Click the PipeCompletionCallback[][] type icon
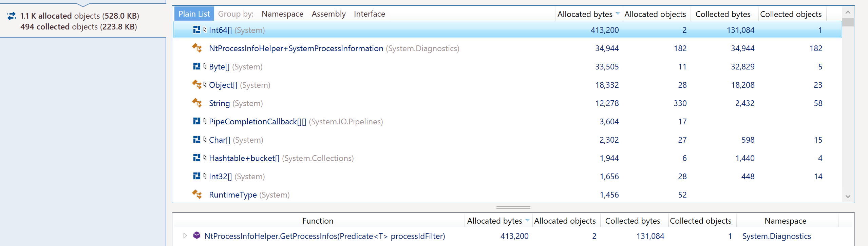 196,121
